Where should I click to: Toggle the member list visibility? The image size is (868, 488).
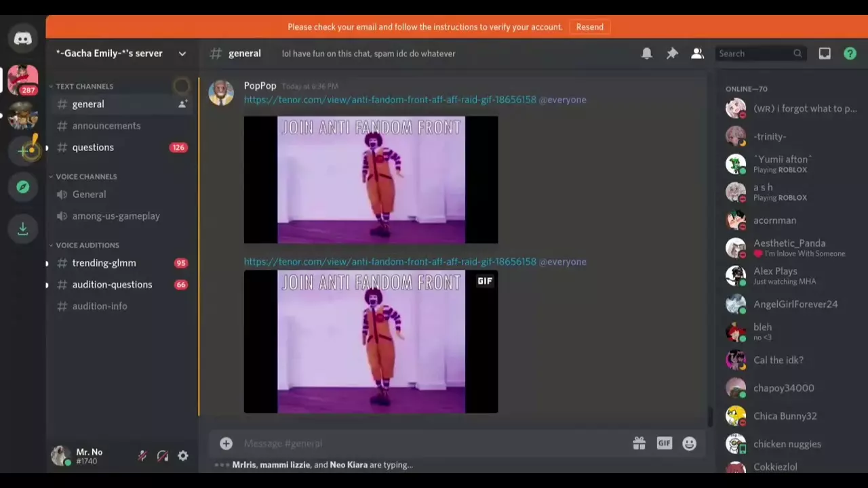pos(697,54)
